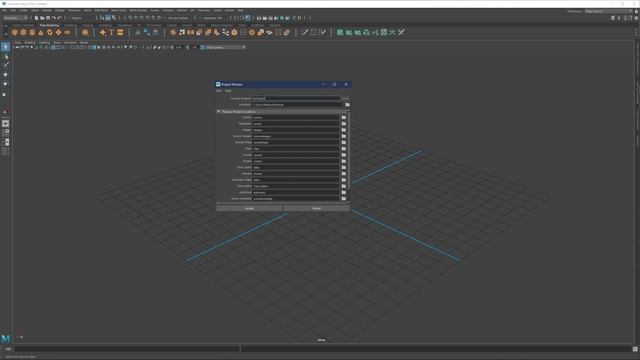Viewport: 640px width, 360px height.
Task: Open the File menu
Action: (4, 10)
